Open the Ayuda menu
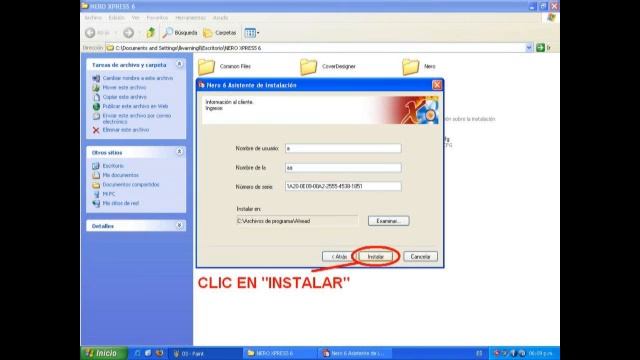640x360 pixels. click(220, 18)
